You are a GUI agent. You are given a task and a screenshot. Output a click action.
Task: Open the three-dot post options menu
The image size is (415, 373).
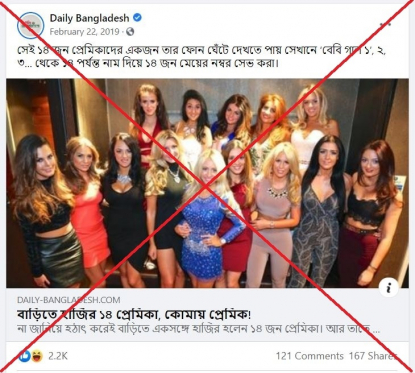(x=385, y=25)
